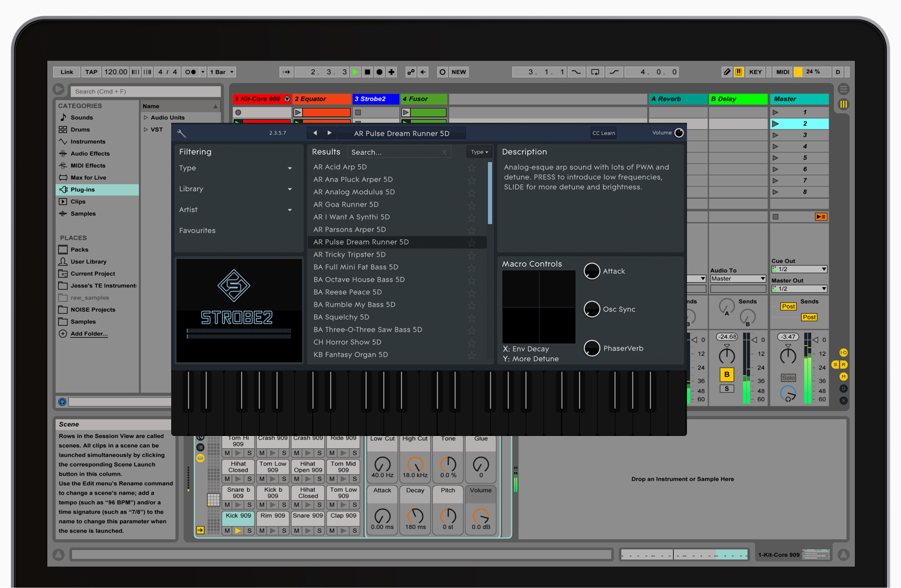901x588 pixels.
Task: Expand Library filter dropdown
Action: point(290,189)
